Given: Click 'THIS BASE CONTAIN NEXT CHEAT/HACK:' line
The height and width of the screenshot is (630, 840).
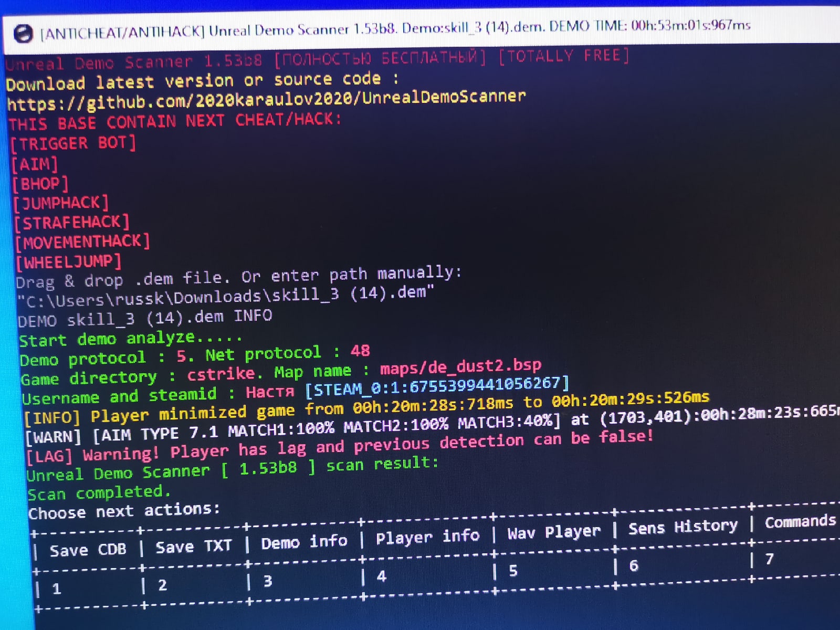Looking at the screenshot, I should point(175,122).
